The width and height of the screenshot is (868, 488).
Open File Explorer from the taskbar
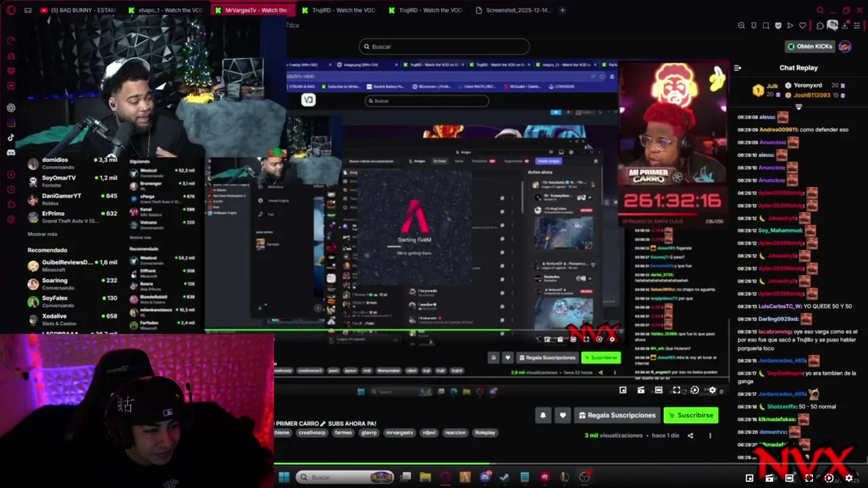pyautogui.click(x=425, y=477)
